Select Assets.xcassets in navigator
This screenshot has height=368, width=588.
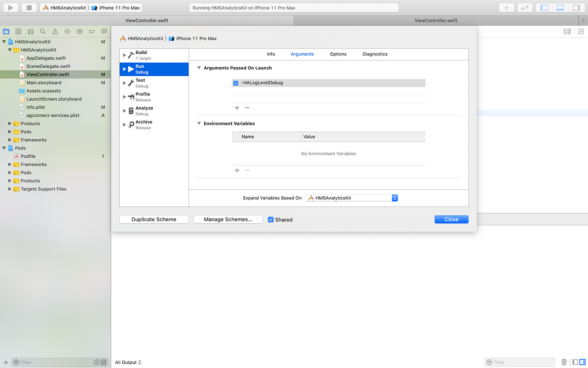[x=43, y=91]
